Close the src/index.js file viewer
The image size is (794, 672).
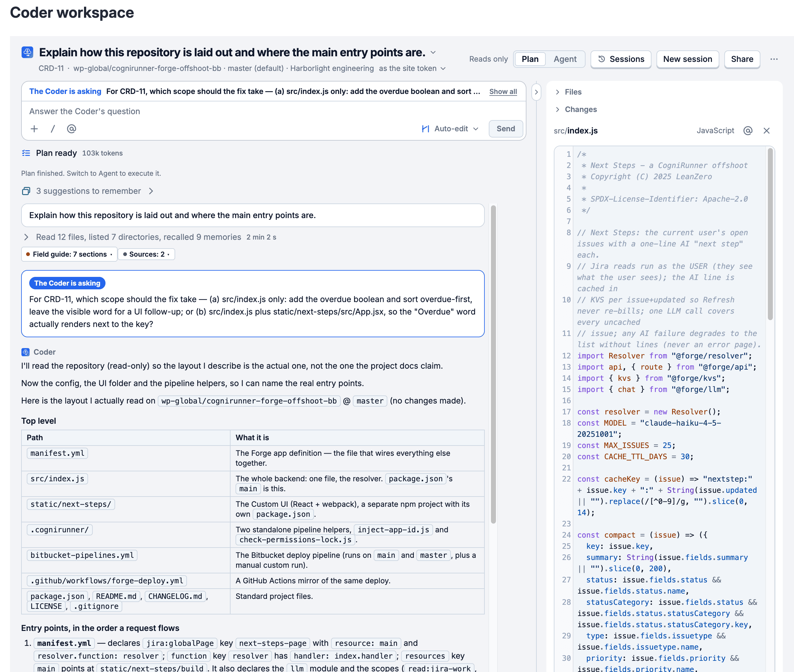pos(767,131)
